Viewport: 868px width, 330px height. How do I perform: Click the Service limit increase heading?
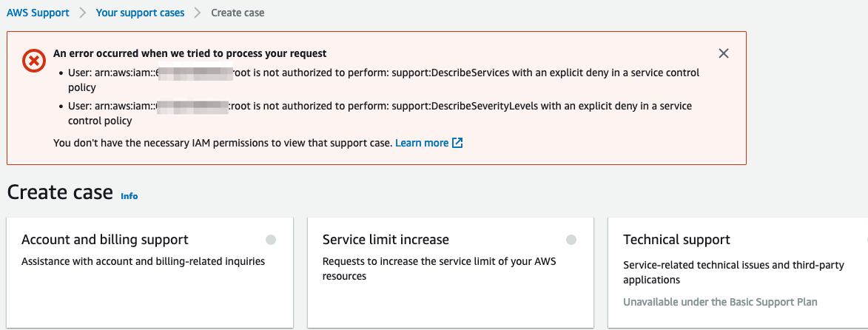(x=386, y=240)
